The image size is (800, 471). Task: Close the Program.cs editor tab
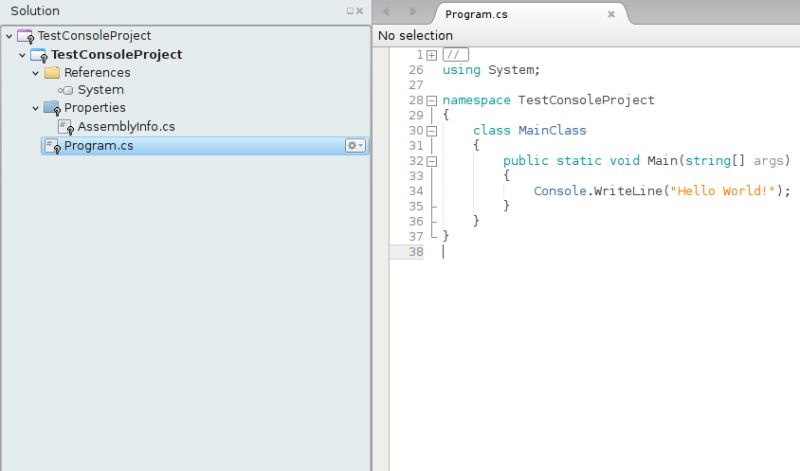pos(611,14)
